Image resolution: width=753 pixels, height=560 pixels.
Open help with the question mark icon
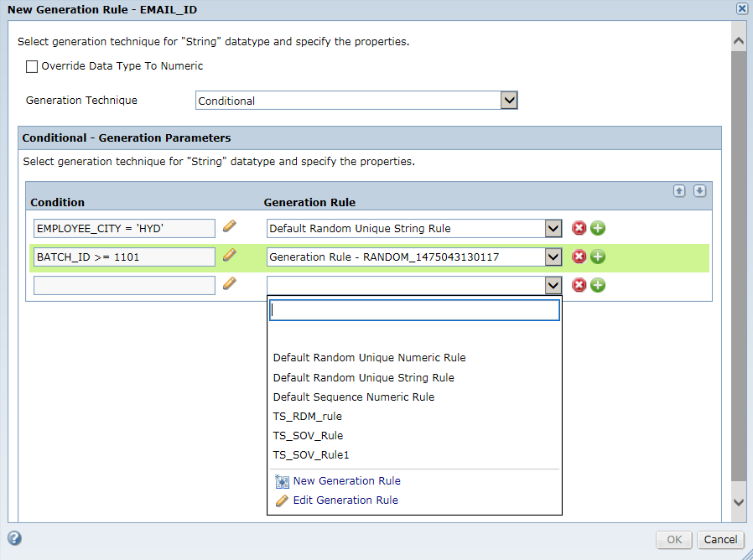coord(14,538)
